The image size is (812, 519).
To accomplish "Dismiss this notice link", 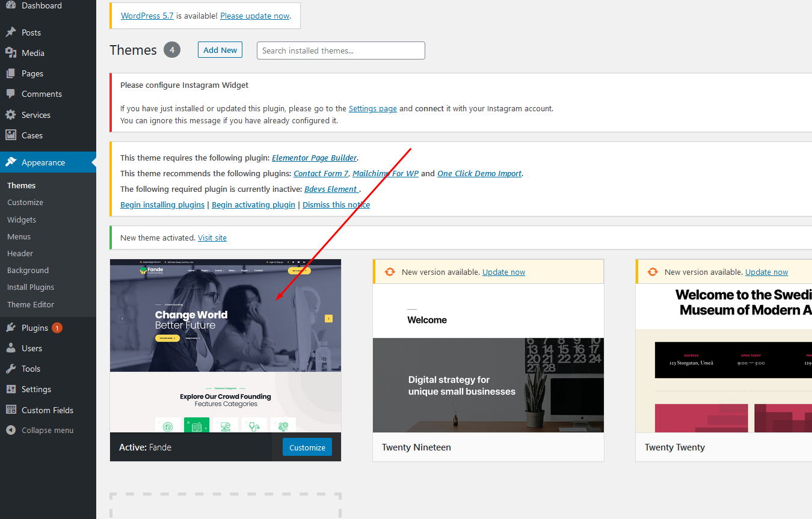I will point(336,204).
